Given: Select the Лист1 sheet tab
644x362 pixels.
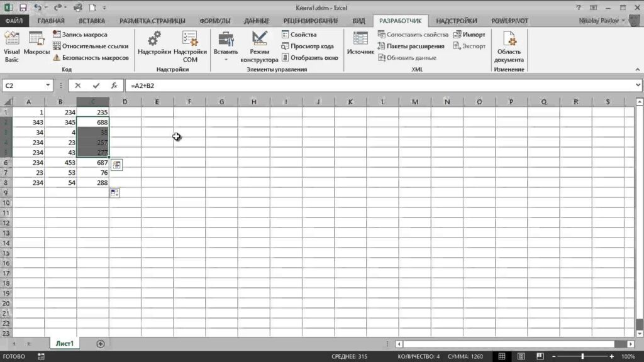Looking at the screenshot, I should point(64,344).
